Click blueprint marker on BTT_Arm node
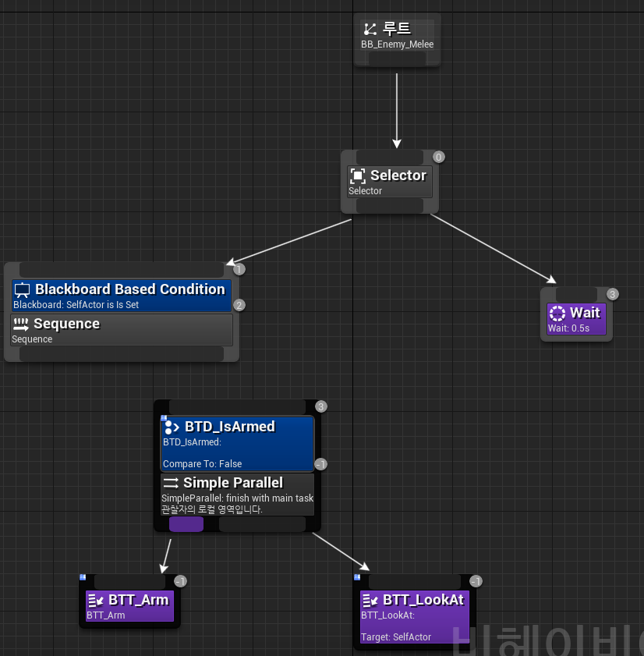Image resolution: width=644 pixels, height=656 pixels. coord(83,577)
